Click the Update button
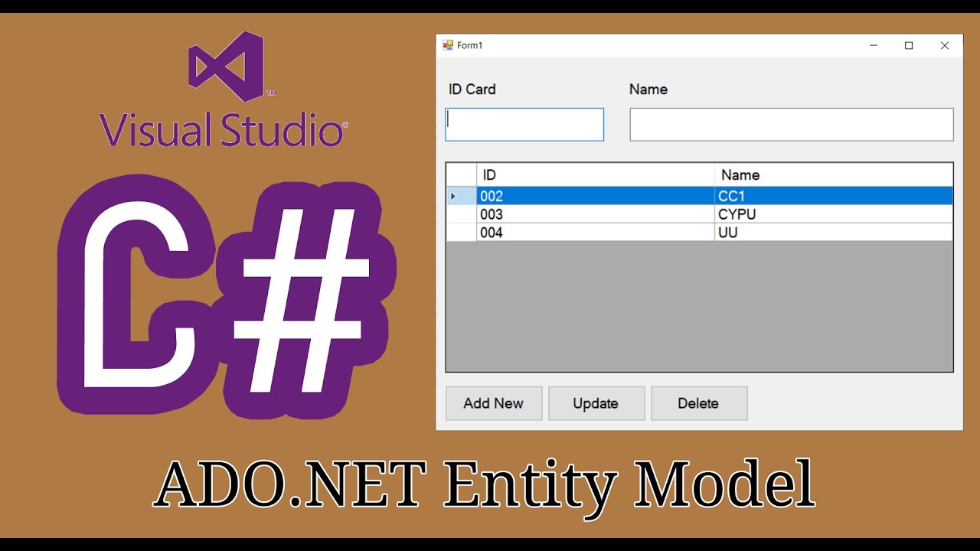Image resolution: width=980 pixels, height=551 pixels. pyautogui.click(x=596, y=403)
